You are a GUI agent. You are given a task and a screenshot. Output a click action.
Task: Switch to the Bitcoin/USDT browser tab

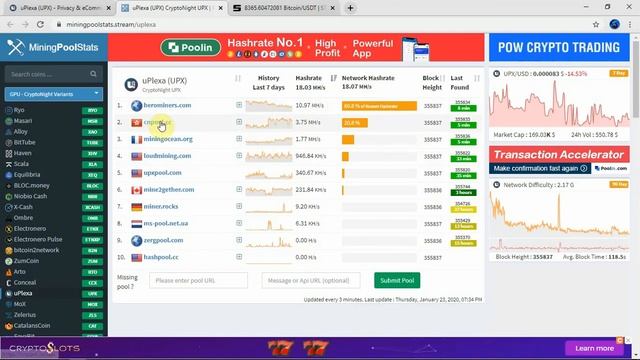coord(284,8)
